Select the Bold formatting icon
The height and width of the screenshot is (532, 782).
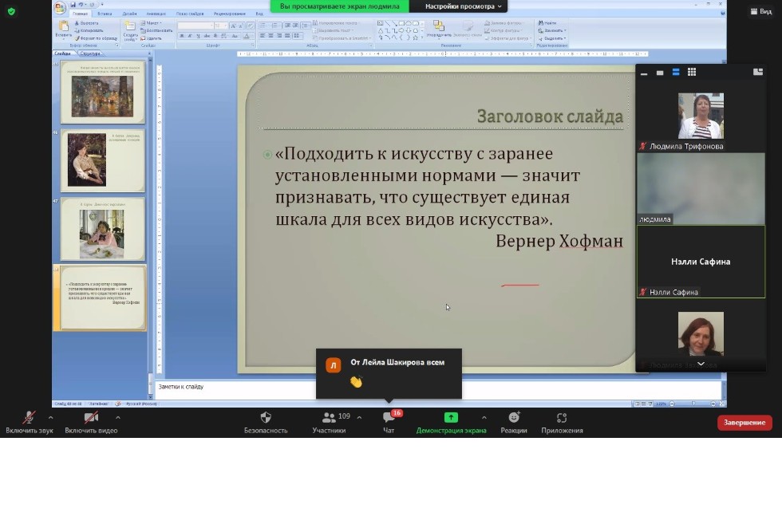pyautogui.click(x=182, y=36)
